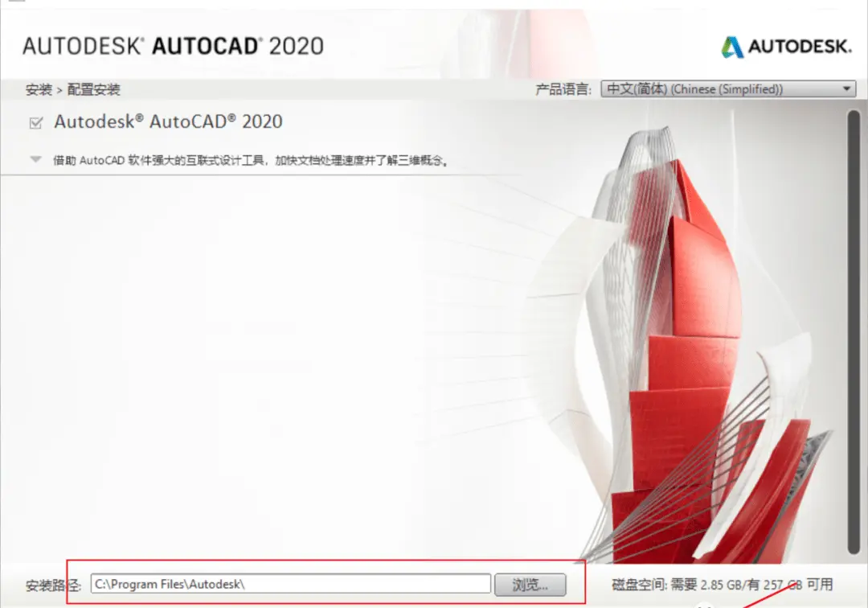Viewport: 868px width, 608px height.
Task: Click the Autodesk® AutoCAD® 2020 product title
Action: [168, 121]
